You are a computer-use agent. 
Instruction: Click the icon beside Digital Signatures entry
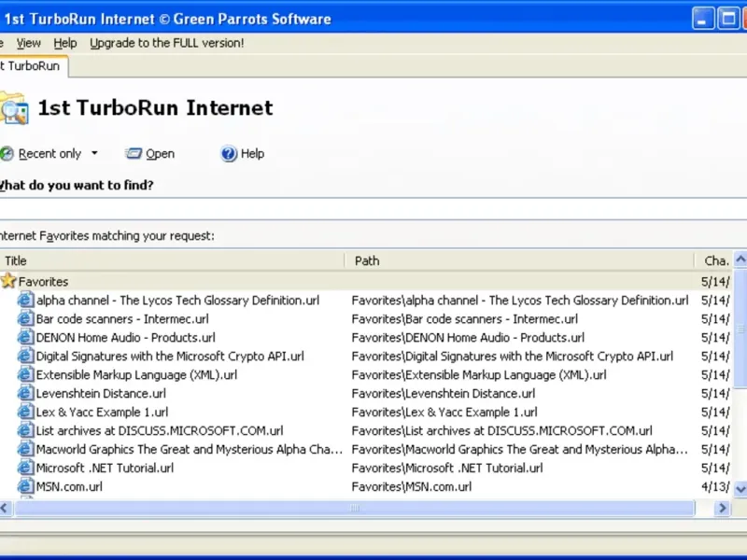pos(25,356)
